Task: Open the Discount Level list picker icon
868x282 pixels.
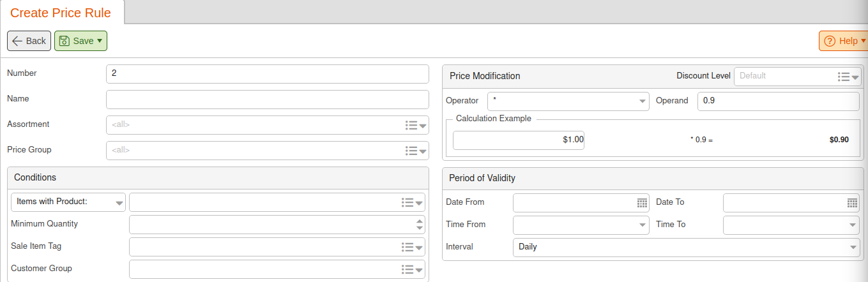Action: [848, 77]
